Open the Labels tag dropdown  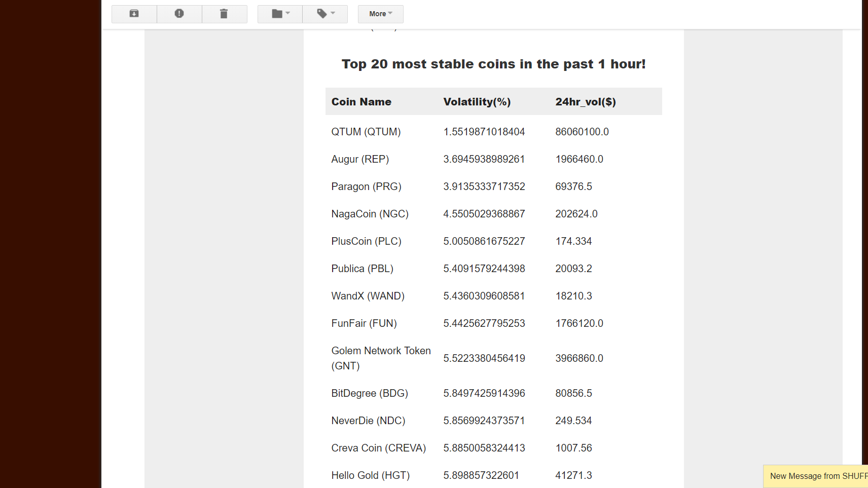point(325,14)
